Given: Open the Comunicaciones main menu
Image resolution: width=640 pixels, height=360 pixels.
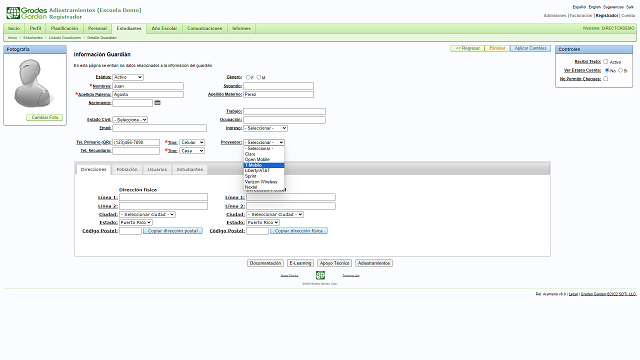Looking at the screenshot, I should pyautogui.click(x=204, y=28).
